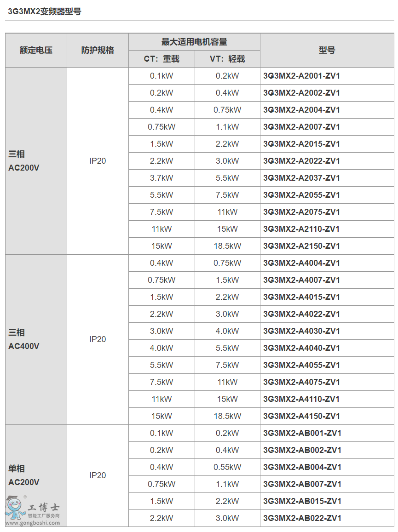
Task: Click the 0.55kW light-load value
Action: point(227,467)
